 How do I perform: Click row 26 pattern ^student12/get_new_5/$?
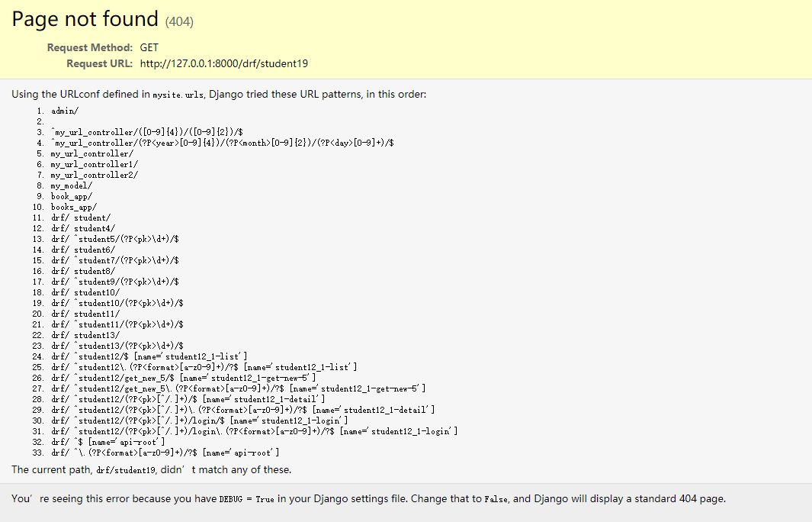183,378
